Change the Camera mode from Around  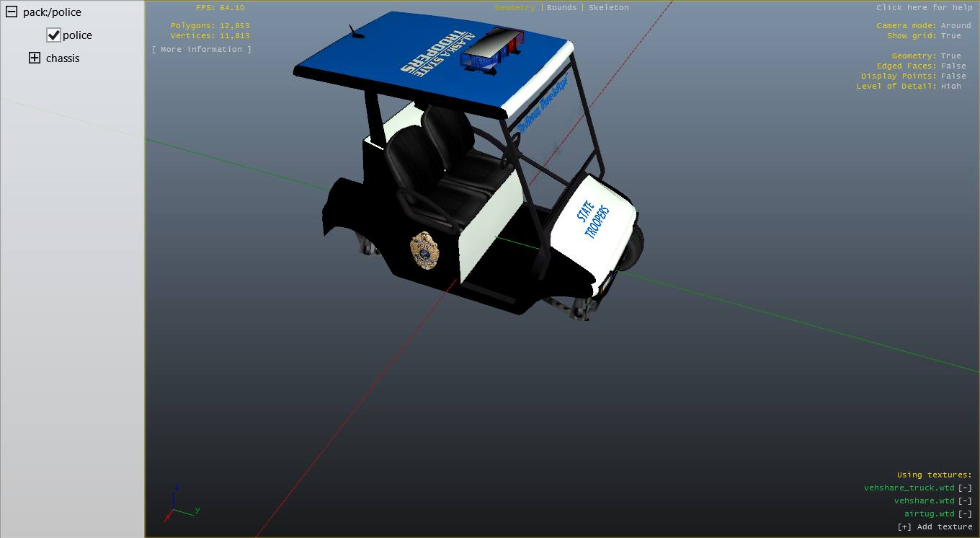[x=955, y=26]
